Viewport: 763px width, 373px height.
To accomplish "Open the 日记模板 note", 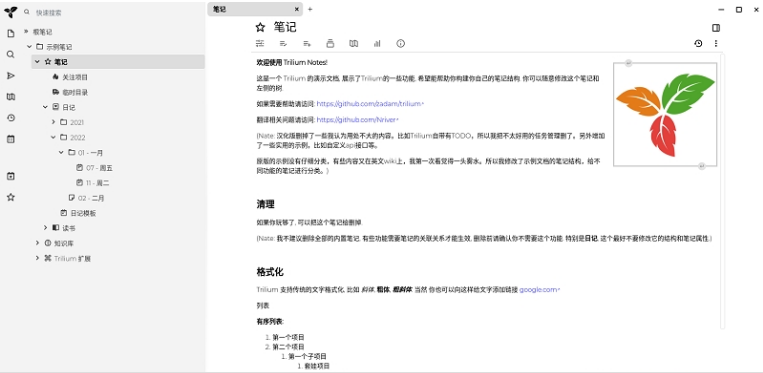I will [83, 213].
